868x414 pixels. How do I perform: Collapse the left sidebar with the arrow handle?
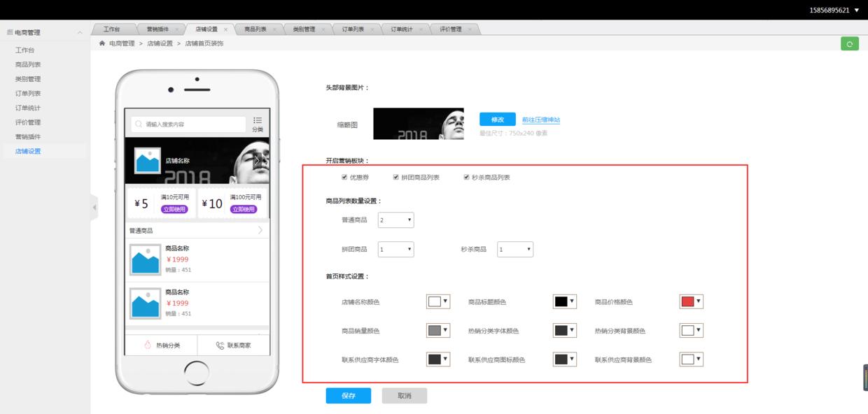tap(94, 207)
